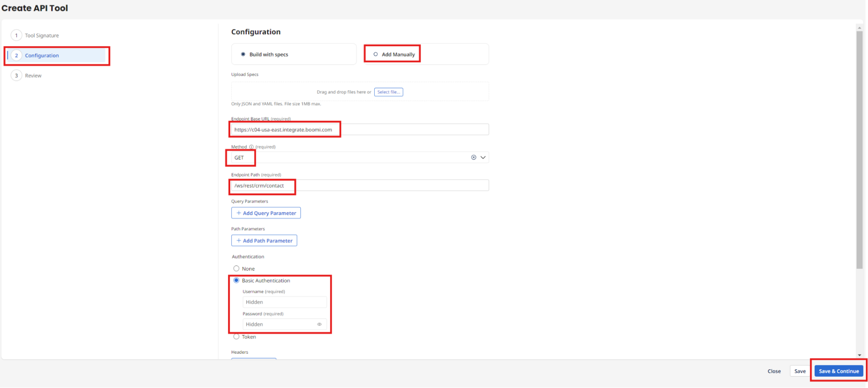
Task: Set authentication to None
Action: (x=236, y=269)
